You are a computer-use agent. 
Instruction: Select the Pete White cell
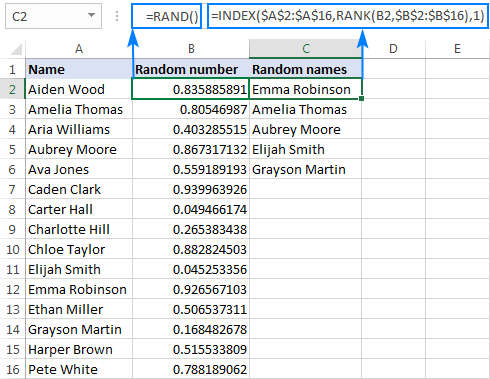click(79, 369)
